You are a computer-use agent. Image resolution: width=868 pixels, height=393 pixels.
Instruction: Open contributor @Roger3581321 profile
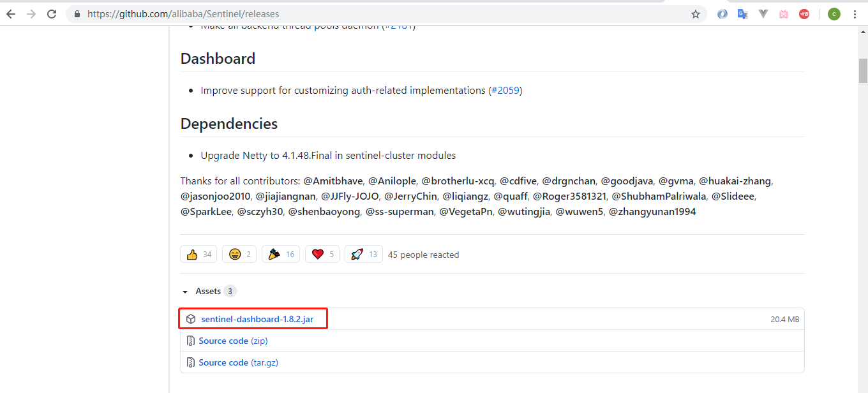(x=569, y=196)
